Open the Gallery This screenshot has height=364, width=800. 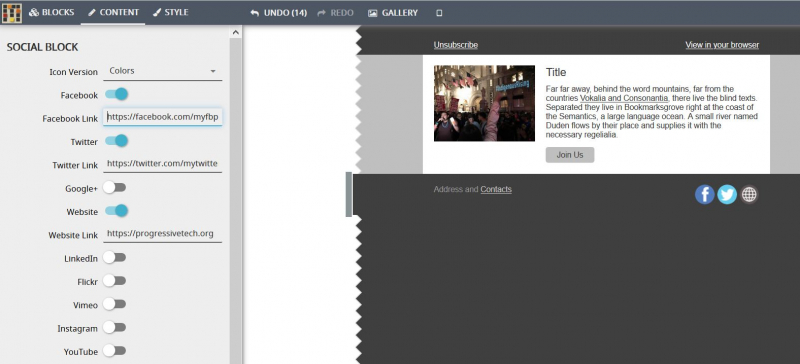pyautogui.click(x=393, y=13)
